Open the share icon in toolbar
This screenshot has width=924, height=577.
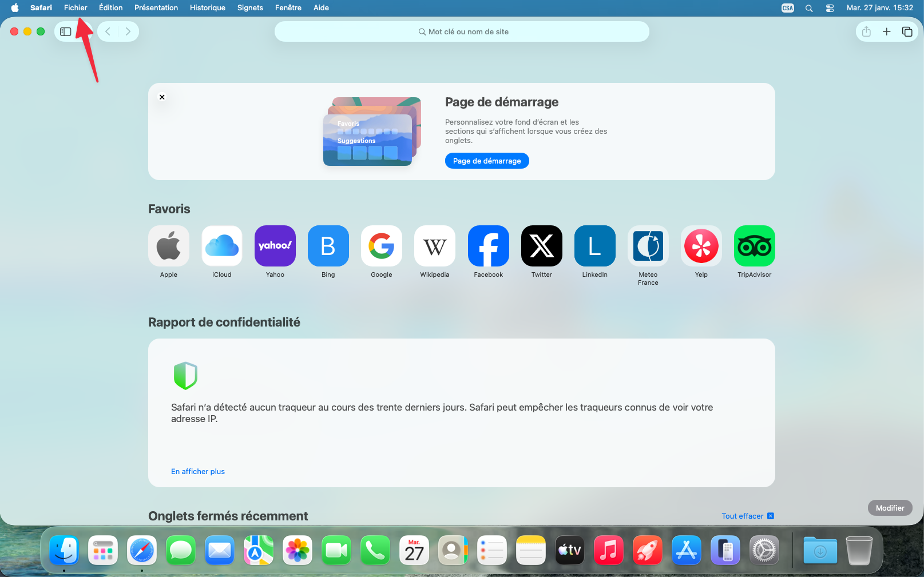pos(866,31)
